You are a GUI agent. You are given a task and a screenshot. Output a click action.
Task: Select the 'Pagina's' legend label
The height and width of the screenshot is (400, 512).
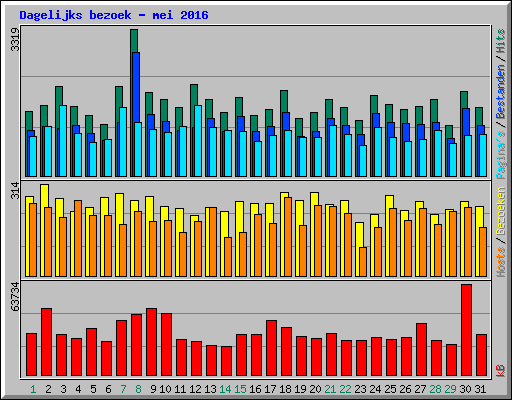[x=501, y=155]
